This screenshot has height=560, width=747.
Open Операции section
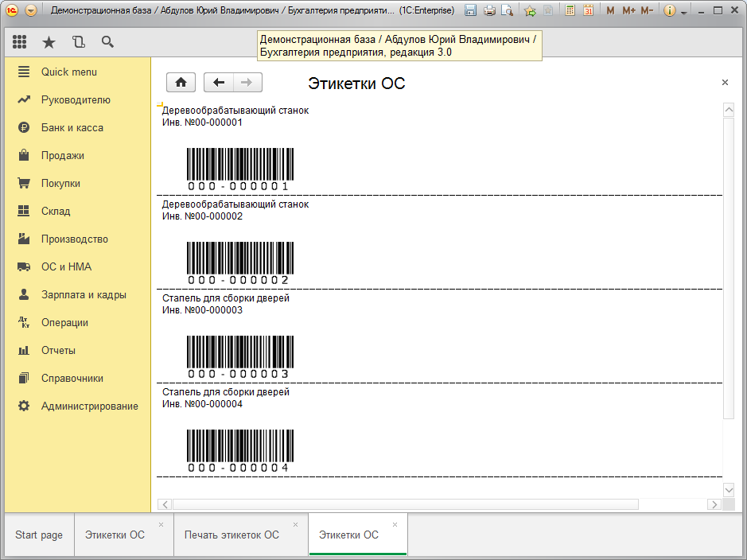coord(78,322)
